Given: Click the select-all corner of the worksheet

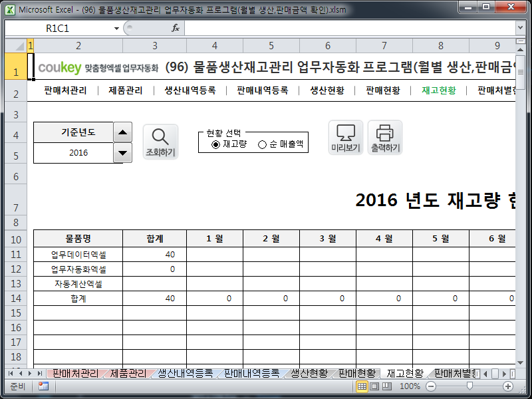Looking at the screenshot, I should 16,45.
